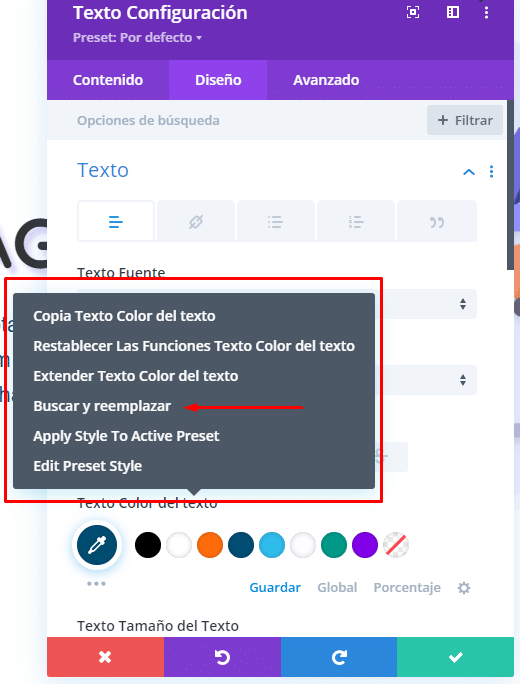520x684 pixels.
Task: Pick the dark blue color swatch
Action: point(241,545)
